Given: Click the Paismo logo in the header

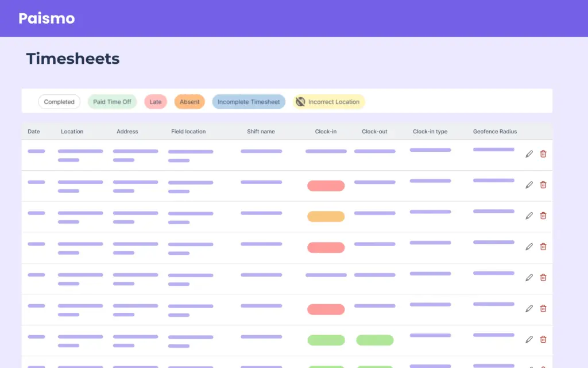Looking at the screenshot, I should [46, 18].
